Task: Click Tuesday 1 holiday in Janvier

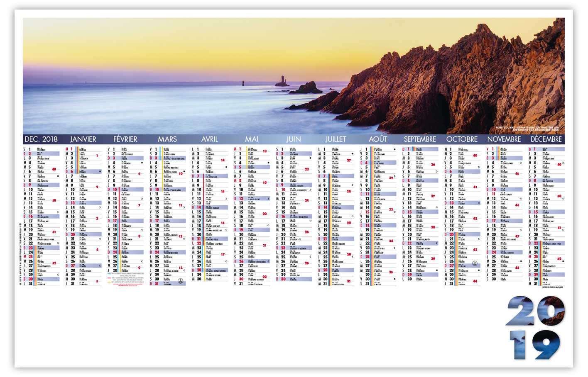Action: 83,149
